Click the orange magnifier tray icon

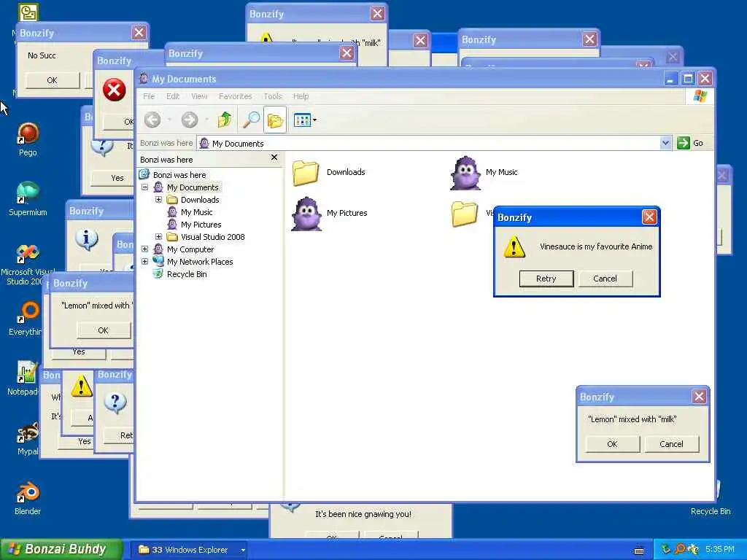point(680,549)
